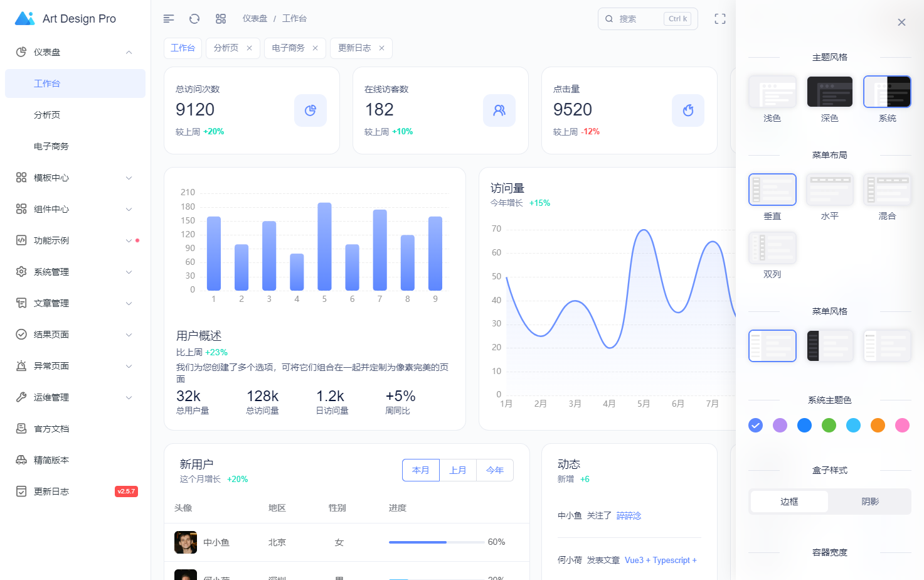Click the refresh page icon

(194, 19)
